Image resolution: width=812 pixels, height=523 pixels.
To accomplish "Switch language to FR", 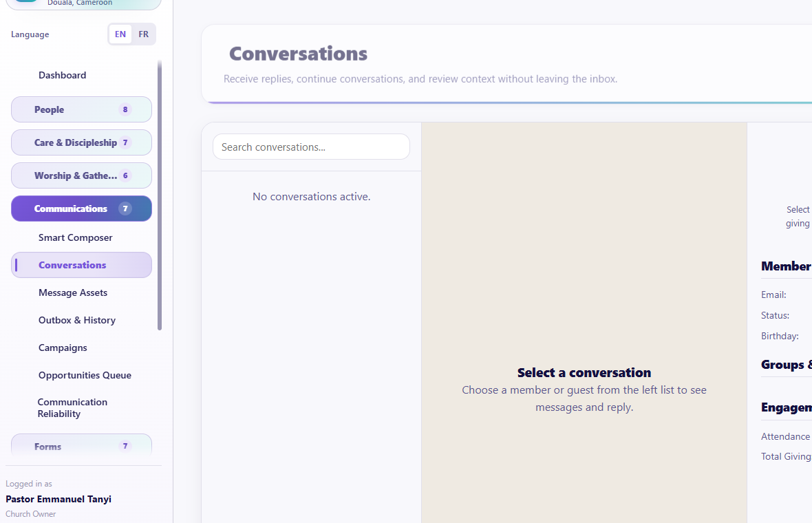I will [143, 34].
